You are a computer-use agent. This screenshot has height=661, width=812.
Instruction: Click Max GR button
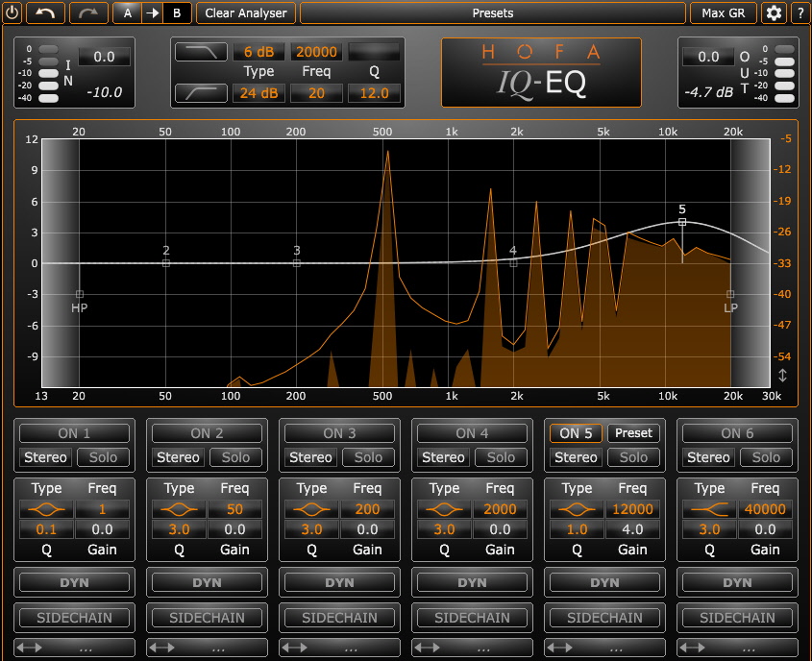click(x=723, y=12)
